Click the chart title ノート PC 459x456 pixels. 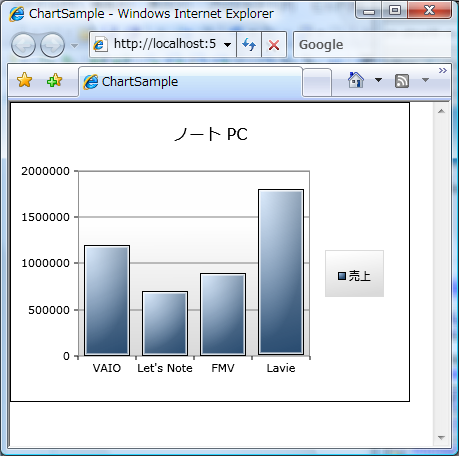coord(211,134)
